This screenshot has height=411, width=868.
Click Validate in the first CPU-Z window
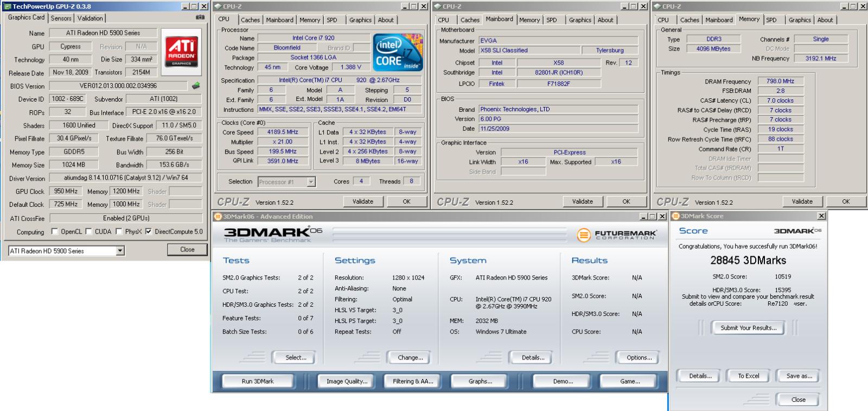pyautogui.click(x=363, y=201)
